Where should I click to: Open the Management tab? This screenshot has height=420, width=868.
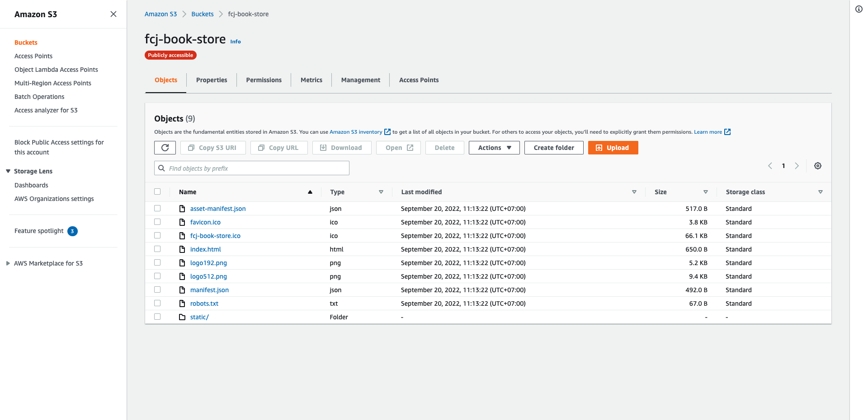(361, 80)
